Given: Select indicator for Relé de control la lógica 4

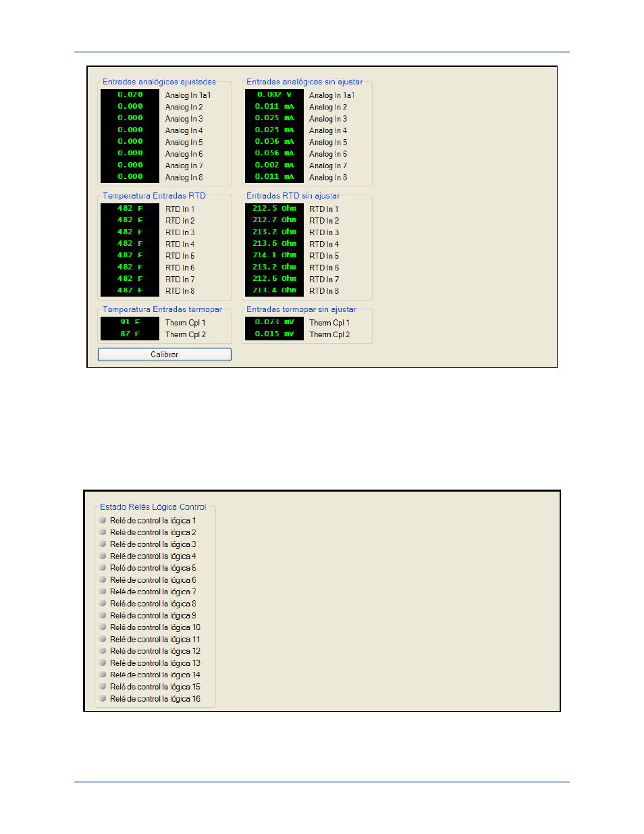Looking at the screenshot, I should click(x=103, y=556).
